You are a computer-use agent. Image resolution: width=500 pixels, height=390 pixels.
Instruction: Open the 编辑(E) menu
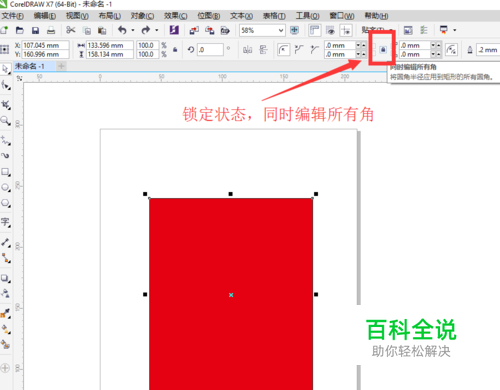tap(45, 16)
